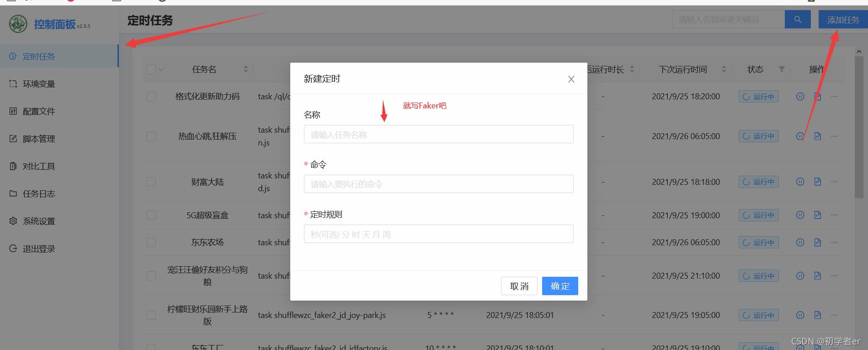Click 运行中 status tag for 东东农场
The width and height of the screenshot is (868, 350).
pos(759,242)
